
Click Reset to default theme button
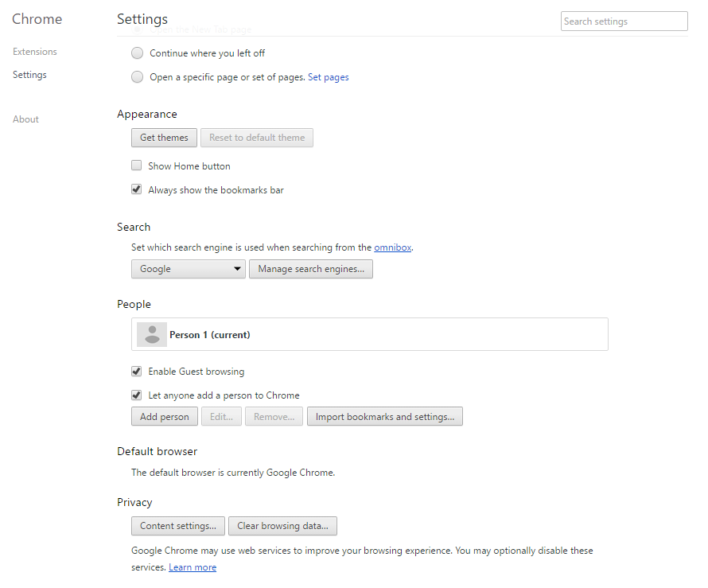pos(257,138)
